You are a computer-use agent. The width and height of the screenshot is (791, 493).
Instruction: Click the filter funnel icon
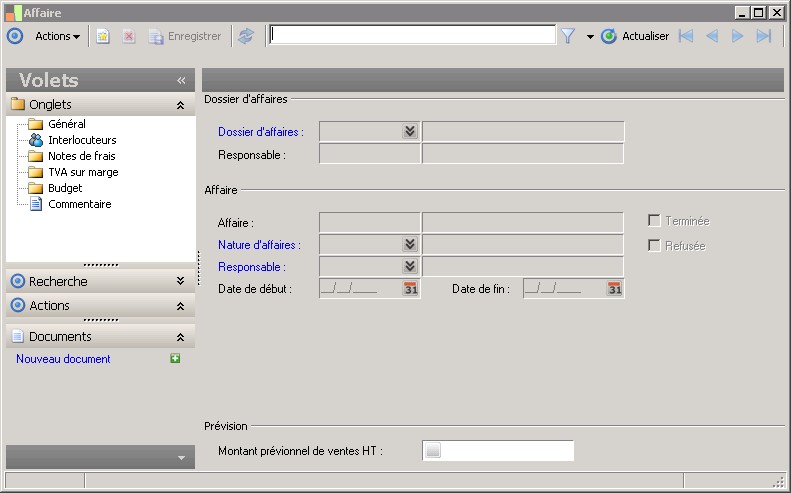coord(568,36)
